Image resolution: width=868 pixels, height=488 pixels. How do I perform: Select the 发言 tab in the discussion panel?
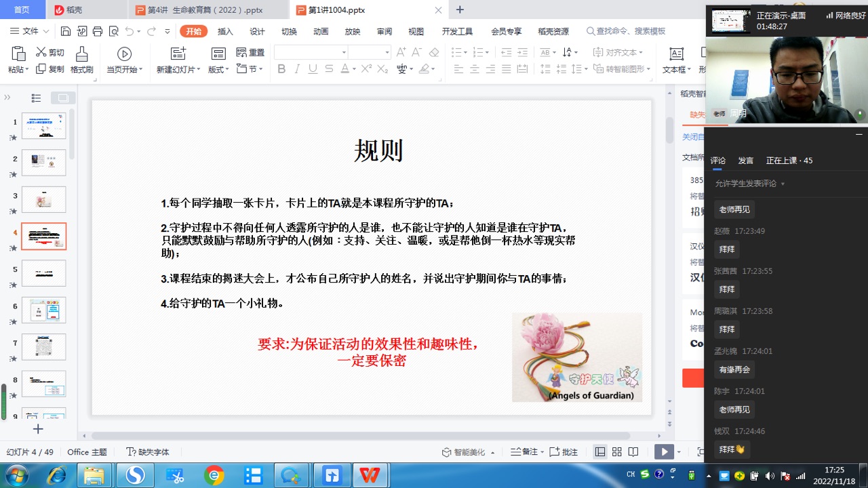click(x=745, y=161)
